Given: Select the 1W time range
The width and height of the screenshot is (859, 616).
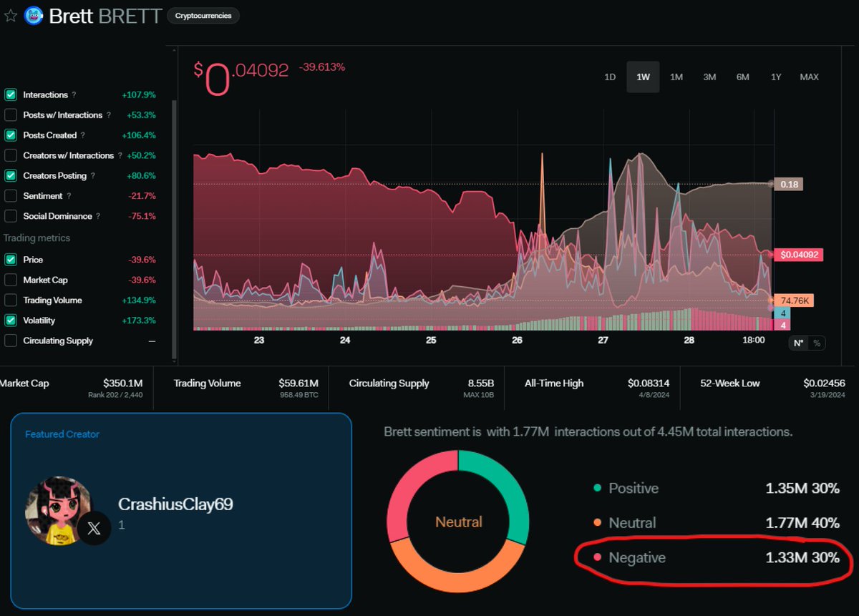Looking at the screenshot, I should pos(643,77).
